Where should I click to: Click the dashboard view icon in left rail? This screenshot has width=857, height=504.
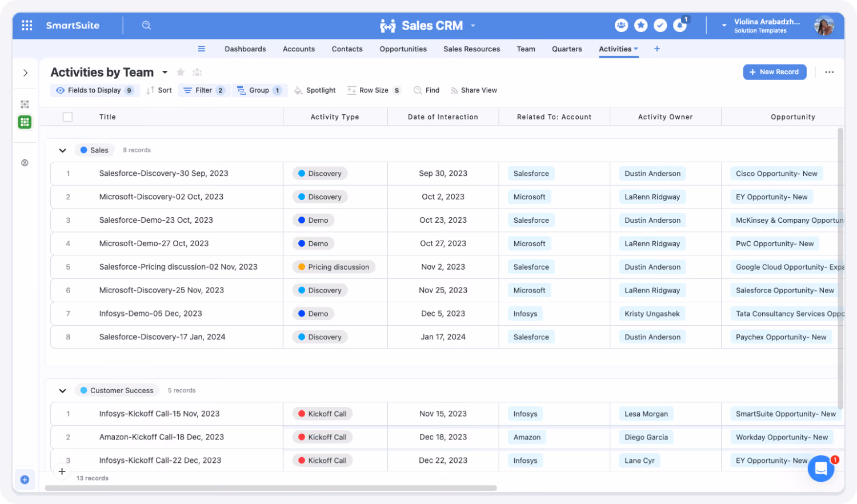[x=25, y=104]
